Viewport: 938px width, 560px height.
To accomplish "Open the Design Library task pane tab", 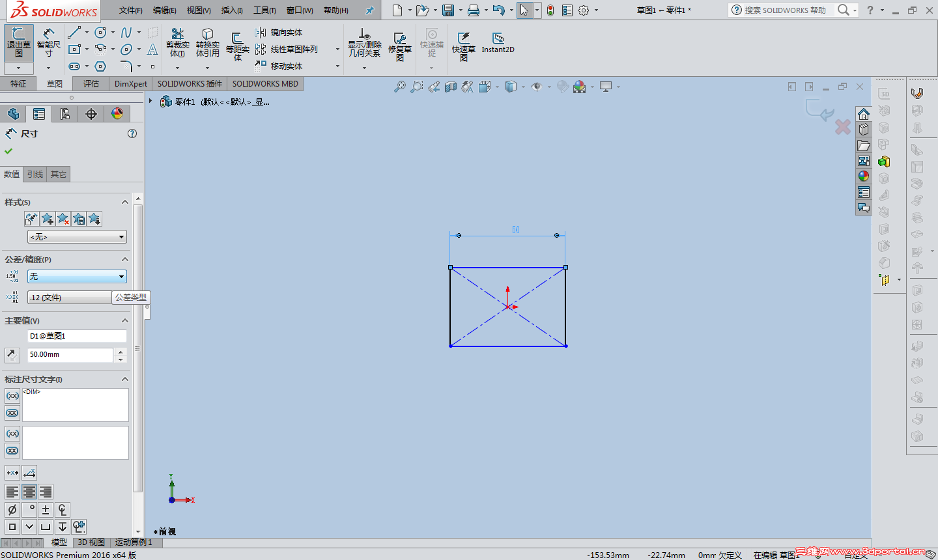I will pos(864,130).
